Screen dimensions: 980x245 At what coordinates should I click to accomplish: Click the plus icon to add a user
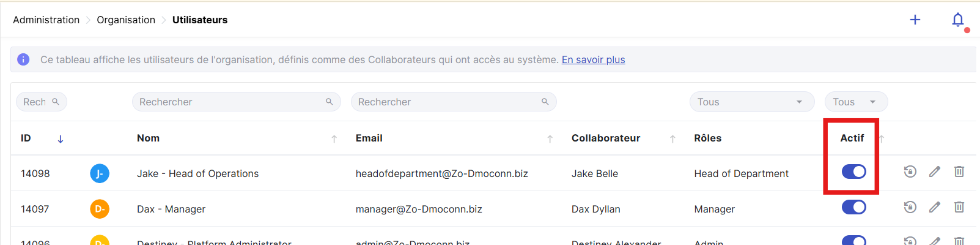click(x=915, y=20)
